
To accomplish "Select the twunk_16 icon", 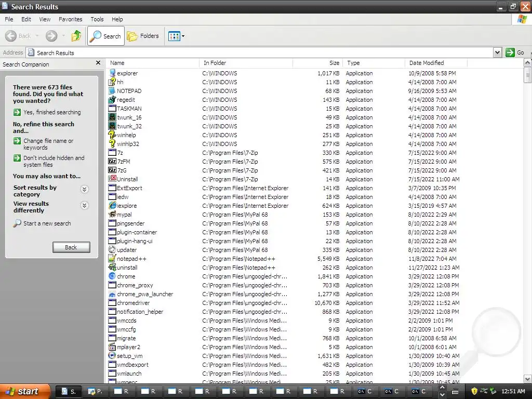I will coord(112,117).
